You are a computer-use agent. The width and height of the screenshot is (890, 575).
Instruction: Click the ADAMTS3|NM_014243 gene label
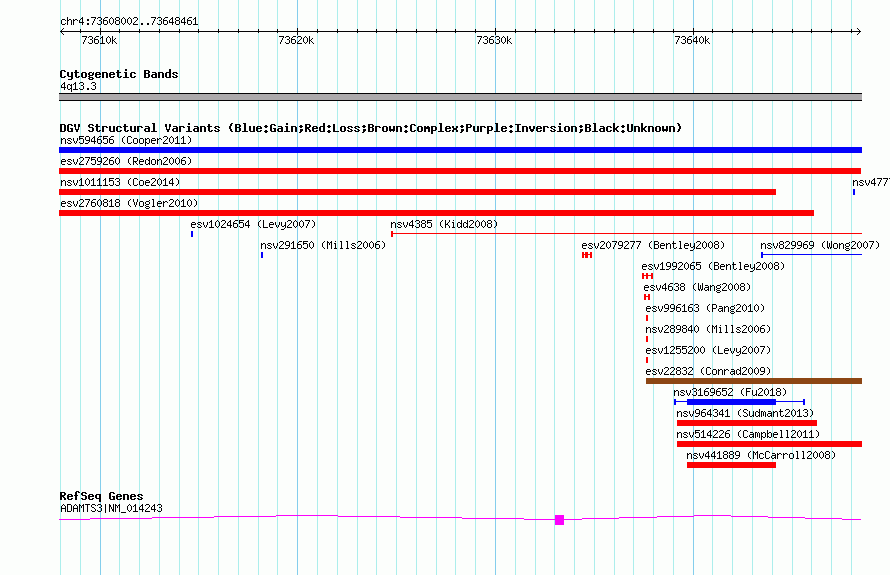(x=111, y=508)
